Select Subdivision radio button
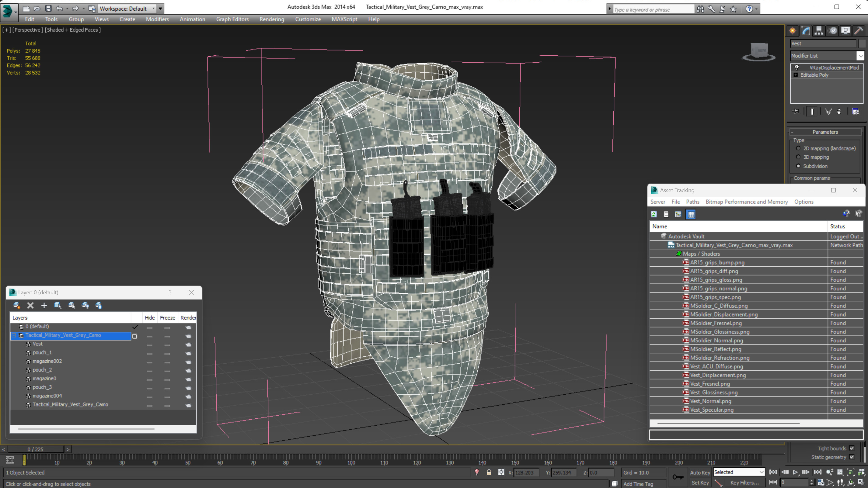This screenshot has height=488, width=868. coord(798,166)
